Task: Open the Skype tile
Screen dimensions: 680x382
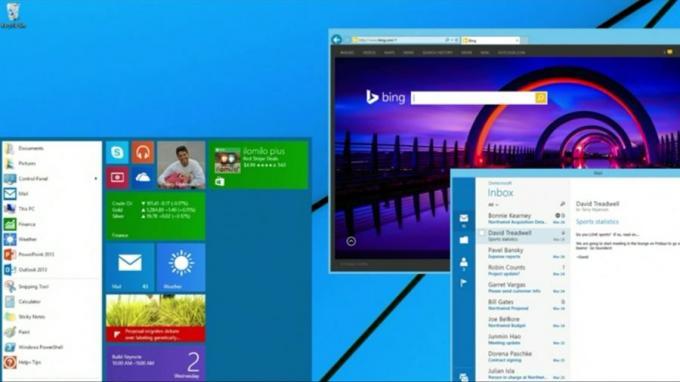Action: 117,152
